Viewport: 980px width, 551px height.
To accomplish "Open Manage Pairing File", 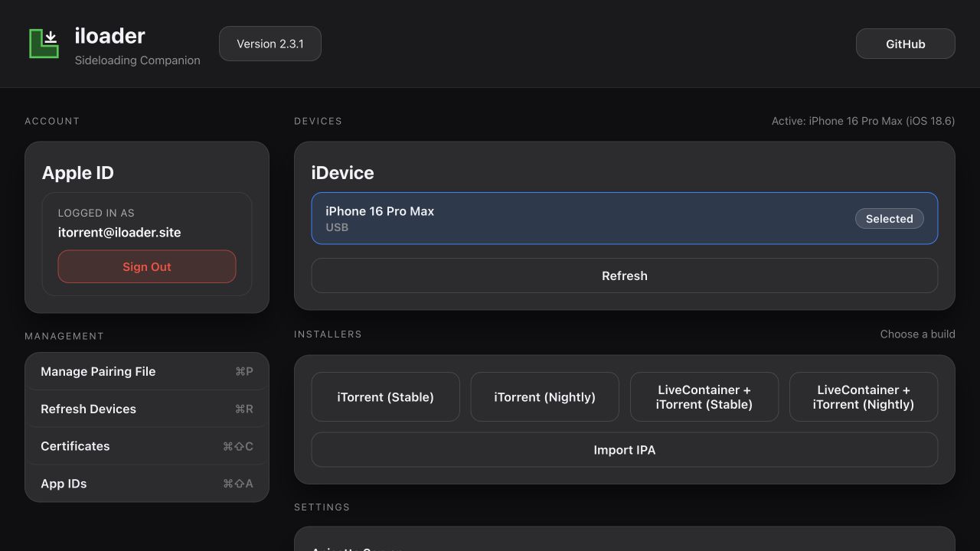I will [x=147, y=371].
